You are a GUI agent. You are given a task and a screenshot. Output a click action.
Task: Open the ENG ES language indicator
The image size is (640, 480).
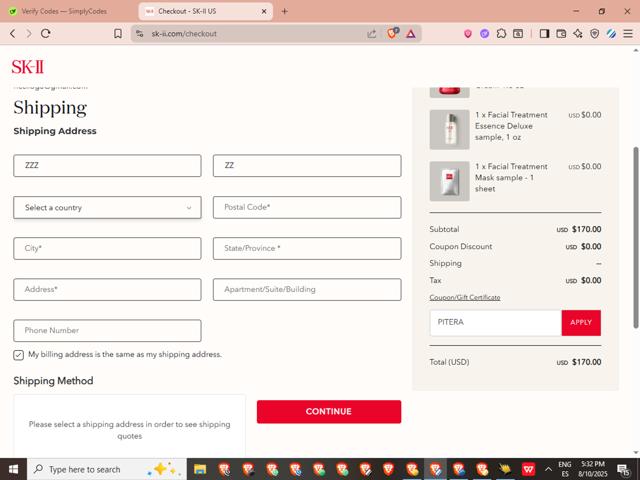coord(565,469)
